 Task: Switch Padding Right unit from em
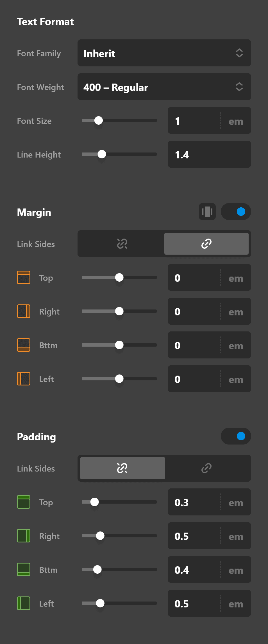[x=236, y=536]
